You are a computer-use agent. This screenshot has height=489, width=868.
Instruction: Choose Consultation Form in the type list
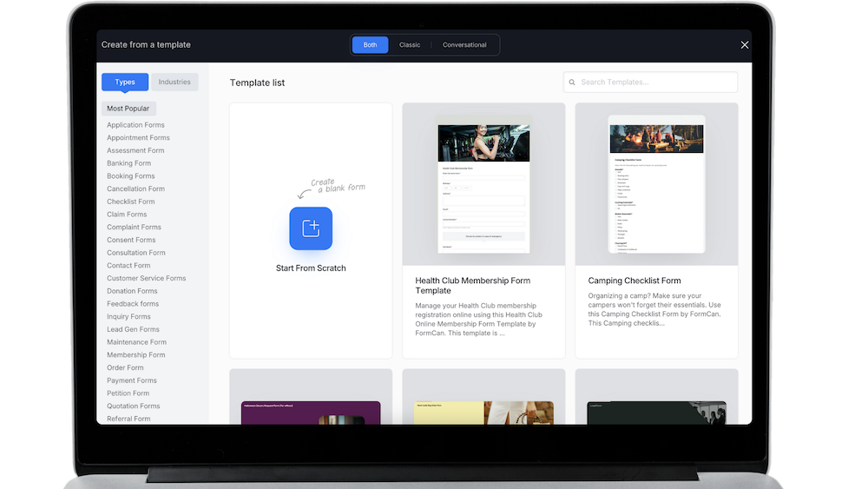click(136, 252)
